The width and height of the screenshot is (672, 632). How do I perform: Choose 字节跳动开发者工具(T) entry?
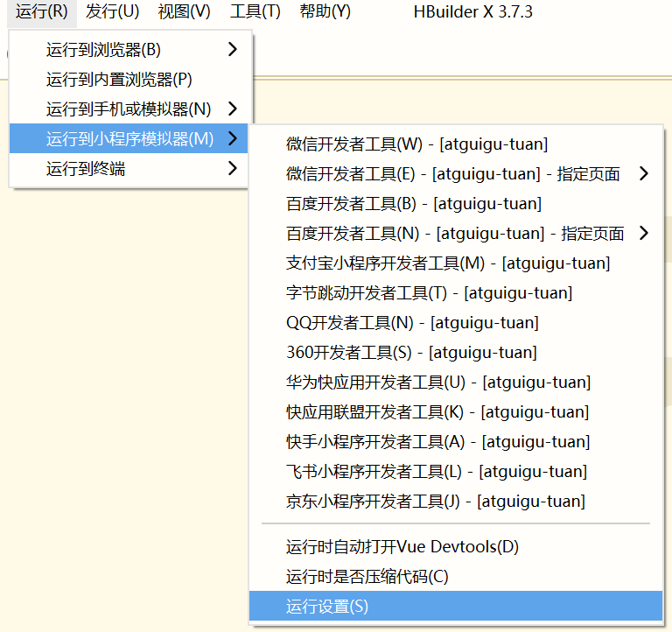[429, 293]
